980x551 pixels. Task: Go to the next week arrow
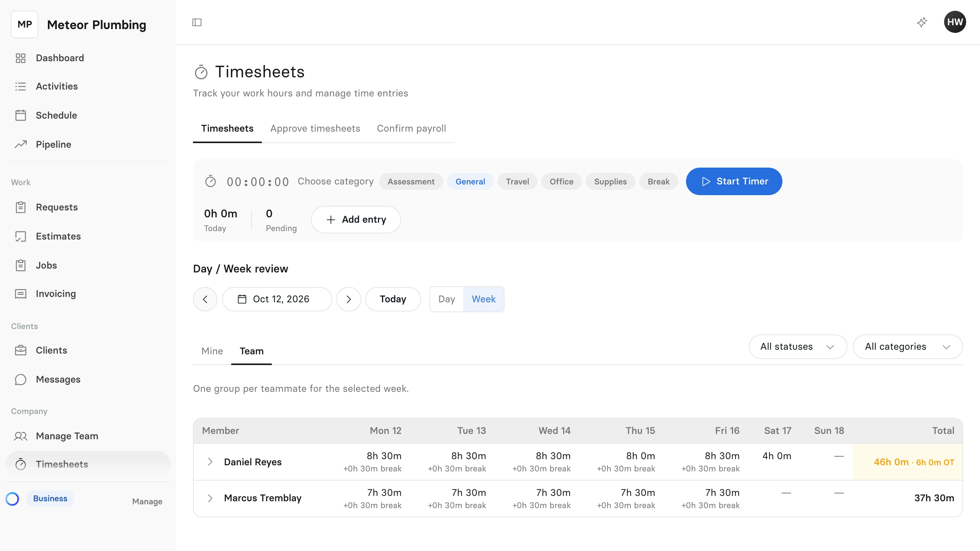tap(348, 299)
